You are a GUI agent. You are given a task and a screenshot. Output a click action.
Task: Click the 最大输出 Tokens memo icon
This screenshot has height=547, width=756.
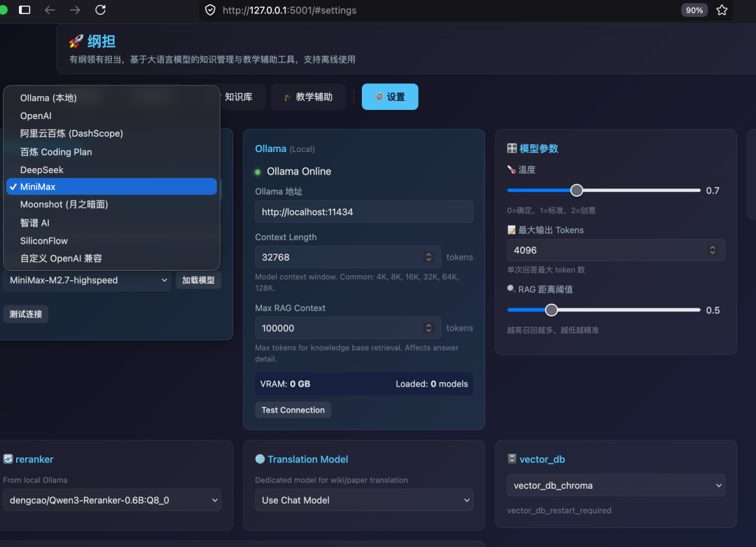512,230
